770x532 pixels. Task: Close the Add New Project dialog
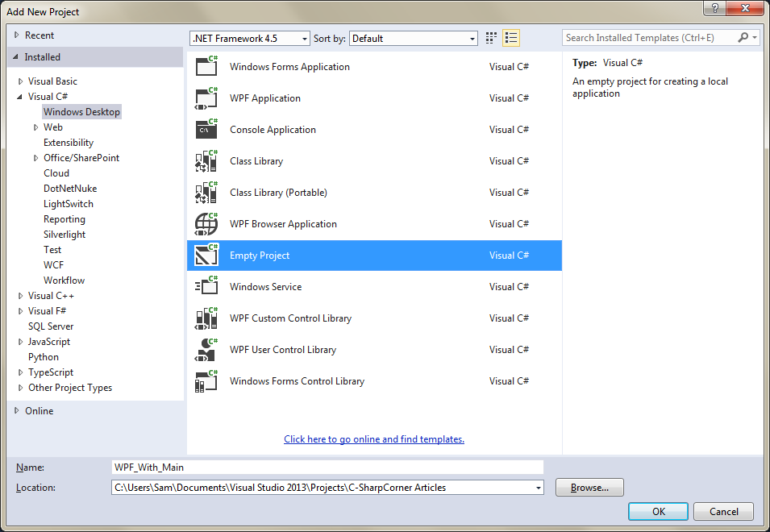tap(745, 8)
